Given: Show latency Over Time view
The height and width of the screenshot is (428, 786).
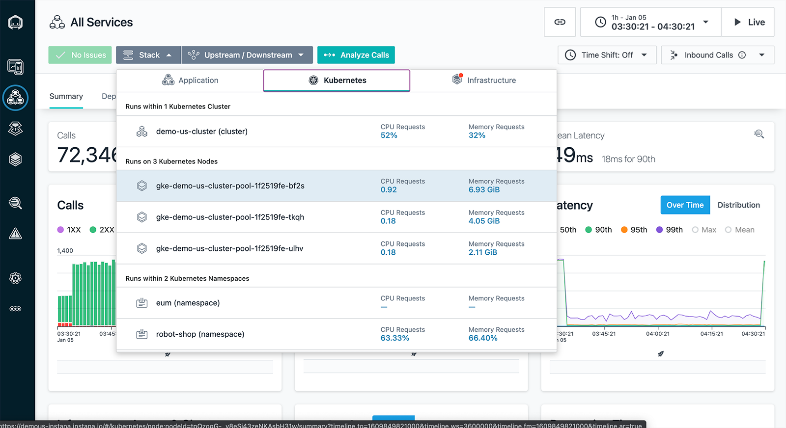Looking at the screenshot, I should coord(685,205).
